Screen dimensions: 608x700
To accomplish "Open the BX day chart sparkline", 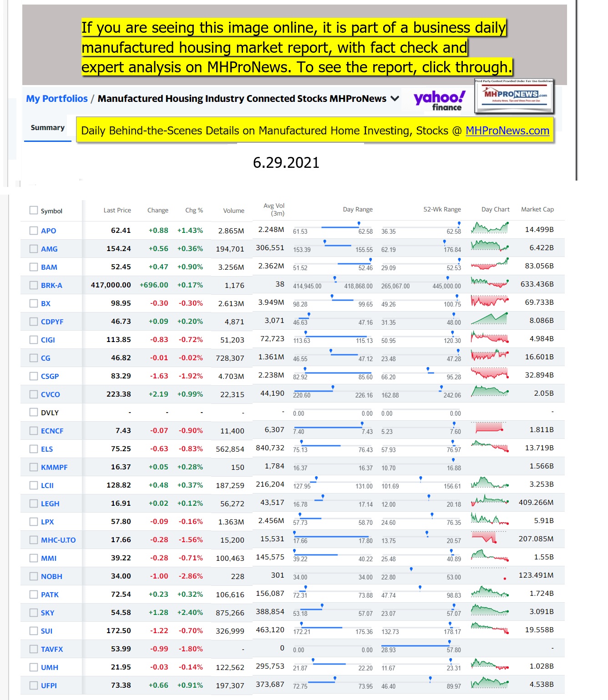I will point(490,300).
